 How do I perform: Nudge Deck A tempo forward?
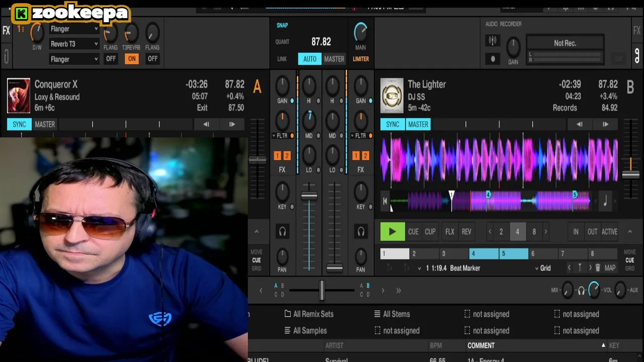(x=232, y=124)
